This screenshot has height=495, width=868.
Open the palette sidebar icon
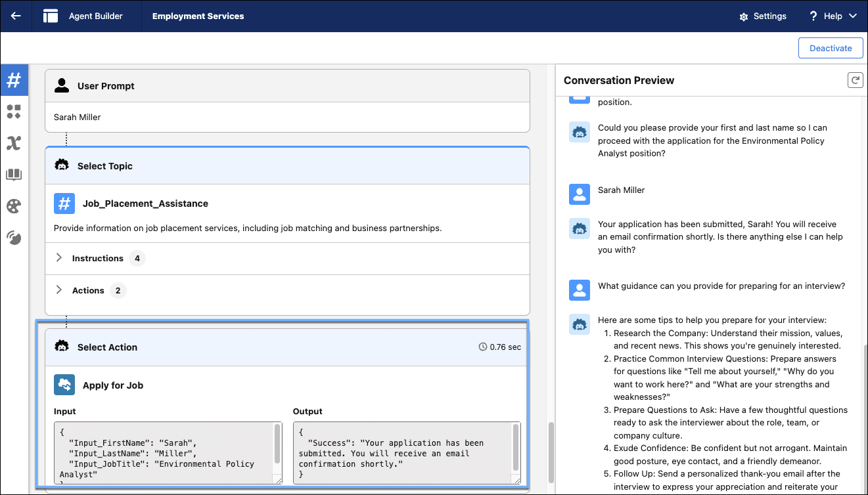point(14,206)
